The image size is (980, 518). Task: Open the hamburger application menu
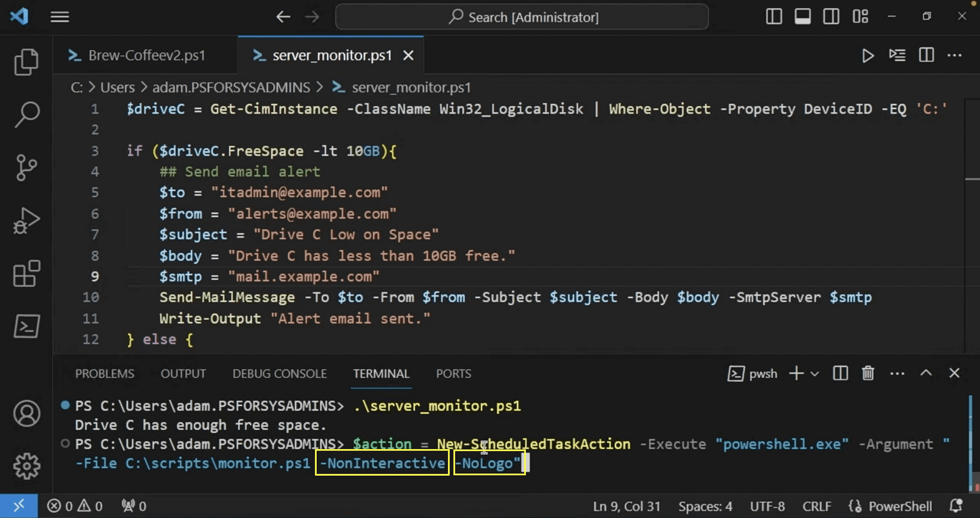coord(60,17)
